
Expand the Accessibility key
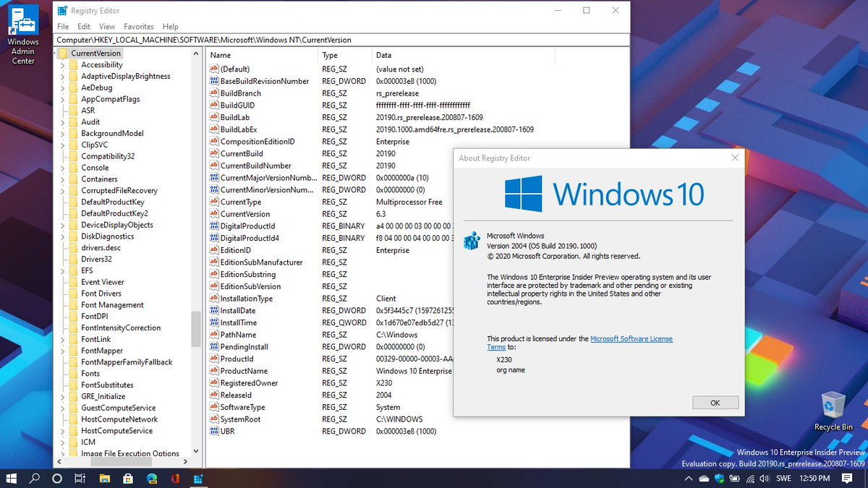[63, 65]
